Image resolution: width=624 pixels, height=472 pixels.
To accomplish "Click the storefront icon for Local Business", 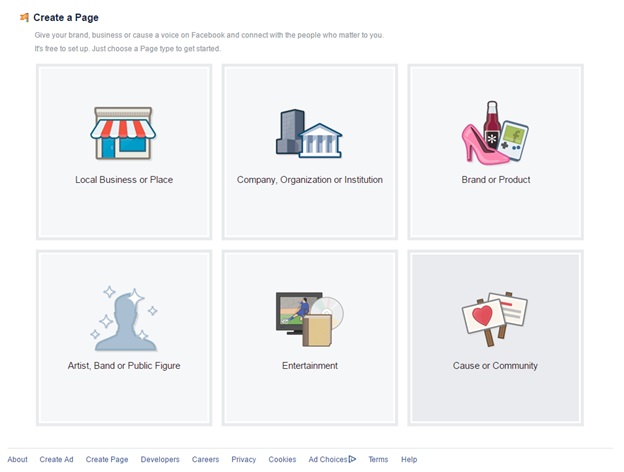I will click(x=123, y=133).
